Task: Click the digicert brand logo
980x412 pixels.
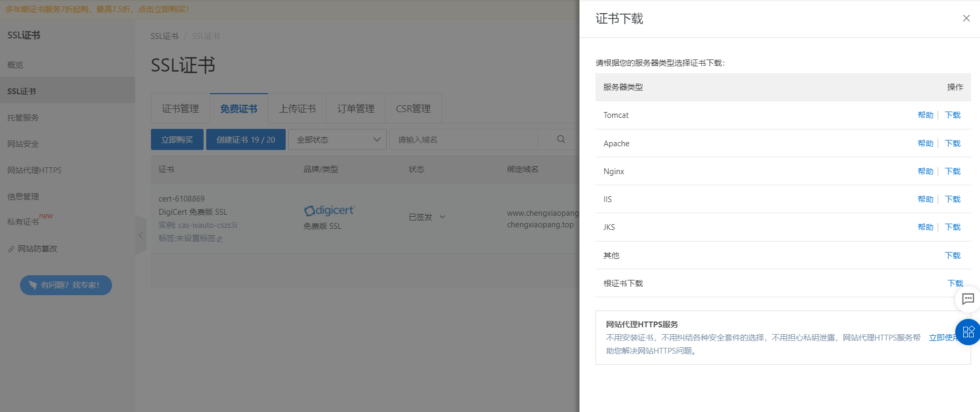Action: [330, 210]
